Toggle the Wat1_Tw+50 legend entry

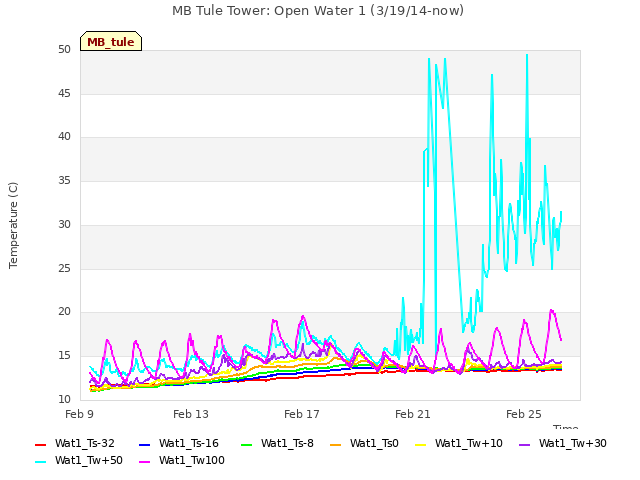coord(79,461)
